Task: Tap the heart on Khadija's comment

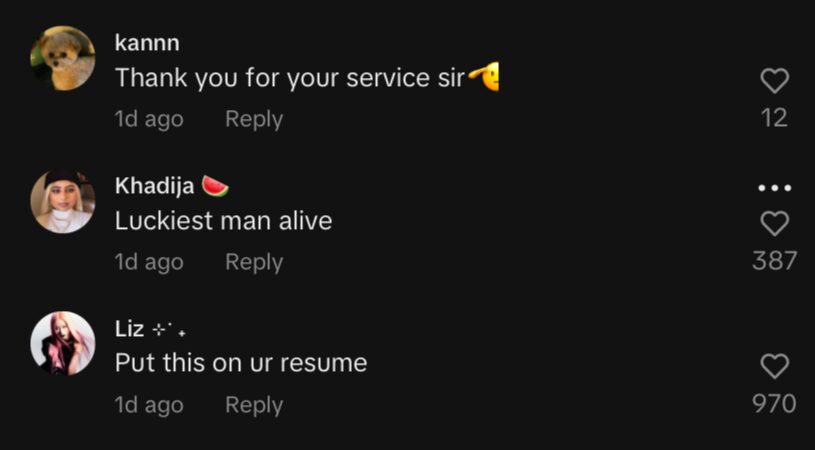Action: 774,224
